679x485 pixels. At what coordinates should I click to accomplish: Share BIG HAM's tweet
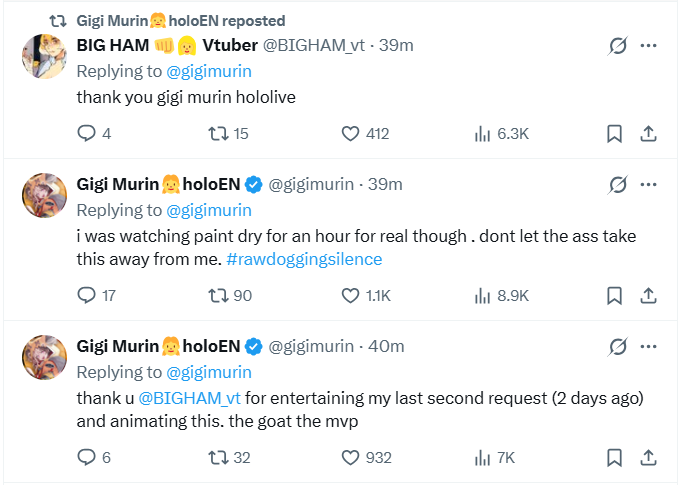648,133
